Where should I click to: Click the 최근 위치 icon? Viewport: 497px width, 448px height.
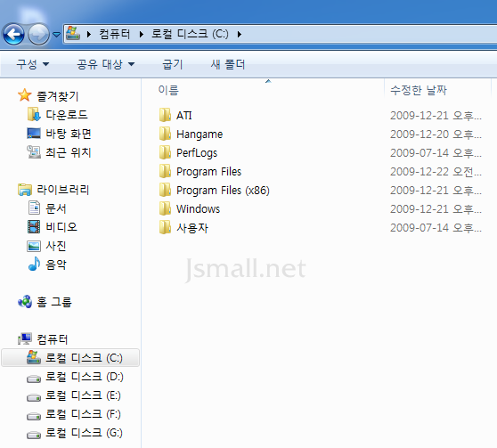pyautogui.click(x=34, y=152)
